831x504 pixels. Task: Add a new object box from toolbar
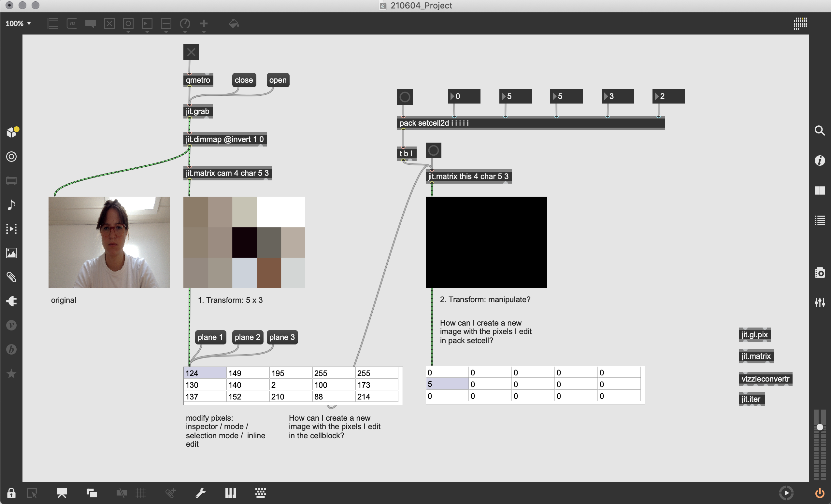click(53, 23)
